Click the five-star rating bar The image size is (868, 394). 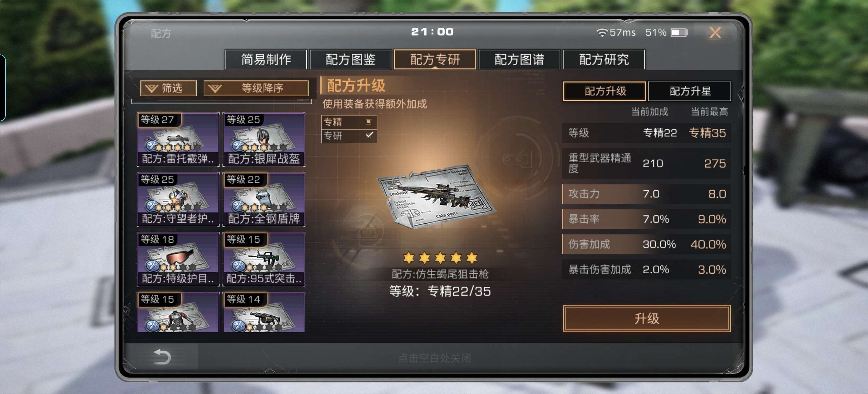click(440, 258)
